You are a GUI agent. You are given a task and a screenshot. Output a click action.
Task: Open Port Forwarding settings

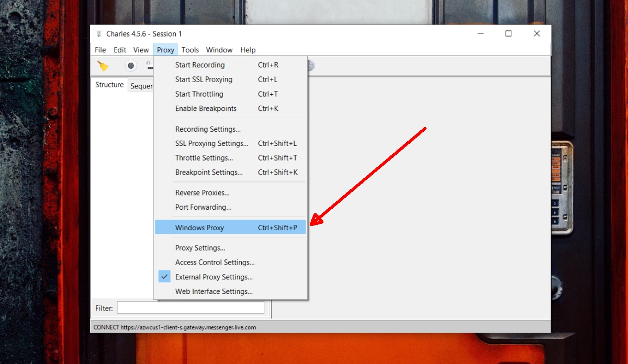click(203, 207)
